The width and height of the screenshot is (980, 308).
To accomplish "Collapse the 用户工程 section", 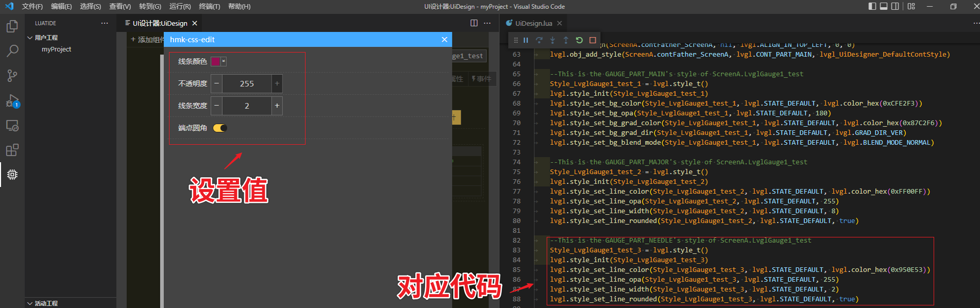I will tap(30, 38).
